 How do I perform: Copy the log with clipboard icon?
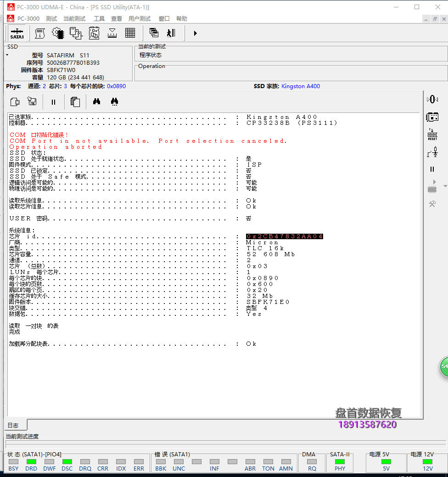coord(75,101)
